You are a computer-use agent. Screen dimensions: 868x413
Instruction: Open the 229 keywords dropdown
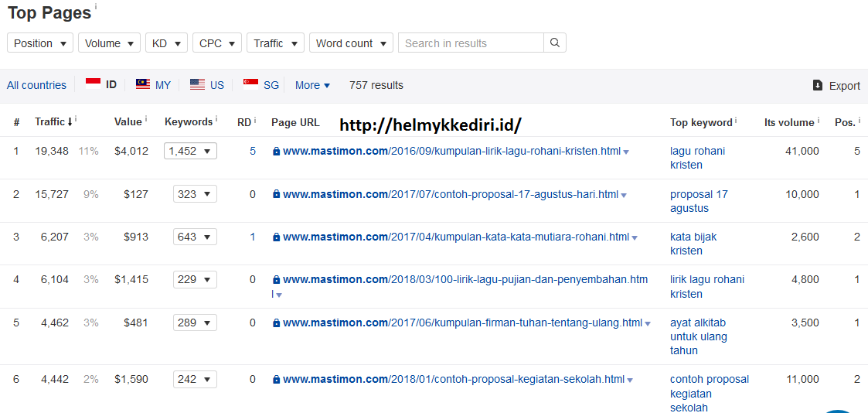(x=195, y=280)
